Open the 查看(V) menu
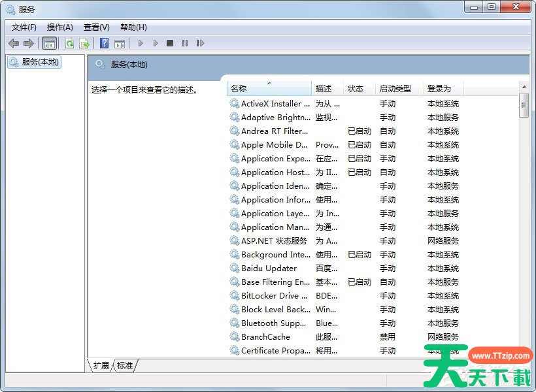536x392 pixels. [x=97, y=27]
